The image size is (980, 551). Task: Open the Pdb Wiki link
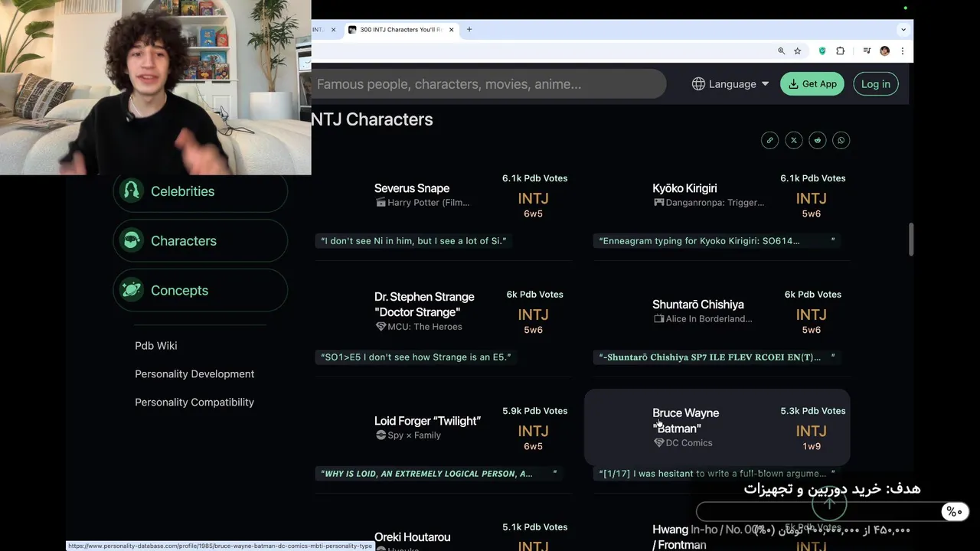click(156, 346)
